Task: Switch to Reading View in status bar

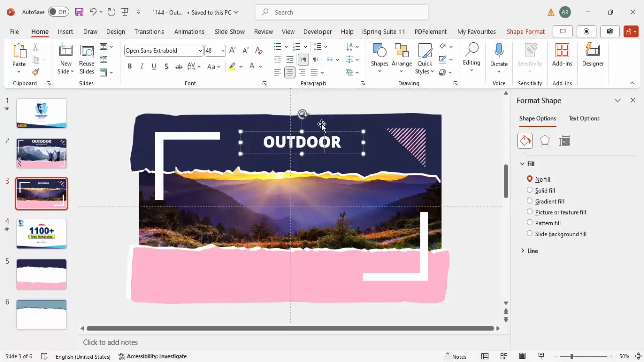Action: (522, 356)
